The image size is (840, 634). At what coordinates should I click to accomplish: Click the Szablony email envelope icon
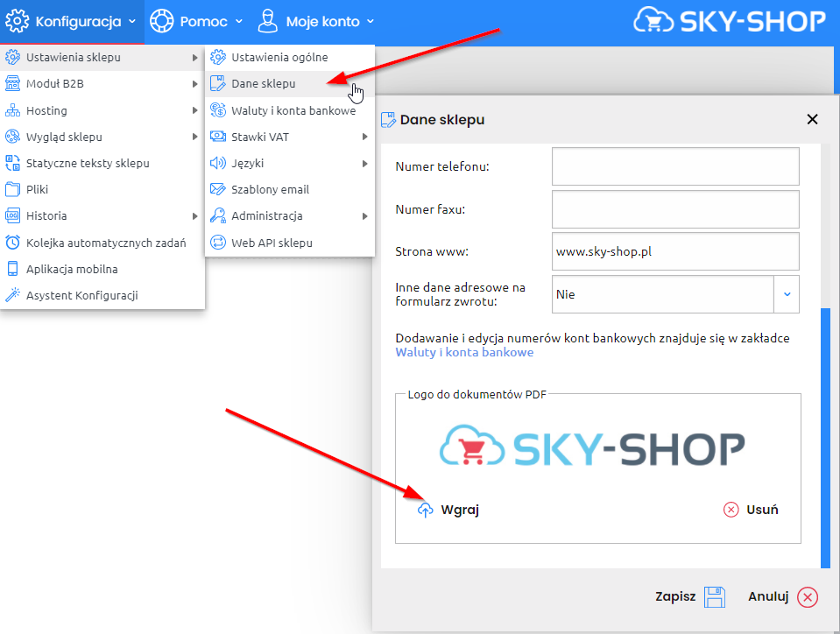pyautogui.click(x=217, y=189)
